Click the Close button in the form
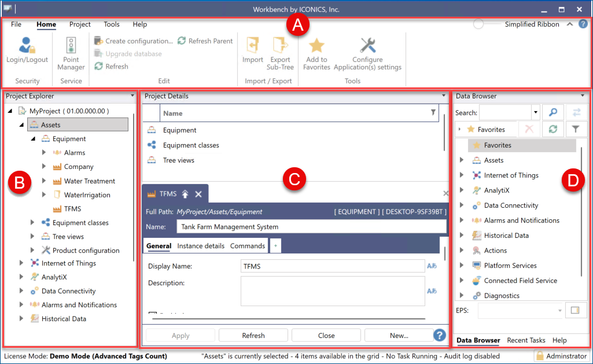 (326, 336)
